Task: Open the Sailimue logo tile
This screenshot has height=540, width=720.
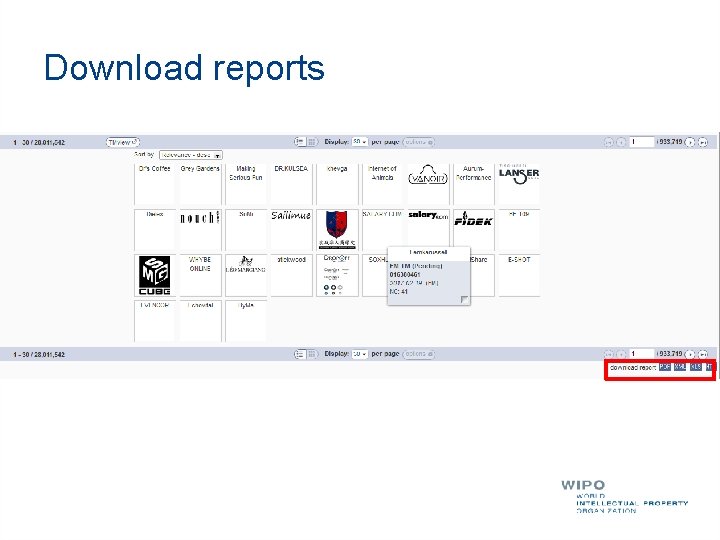Action: tap(291, 230)
